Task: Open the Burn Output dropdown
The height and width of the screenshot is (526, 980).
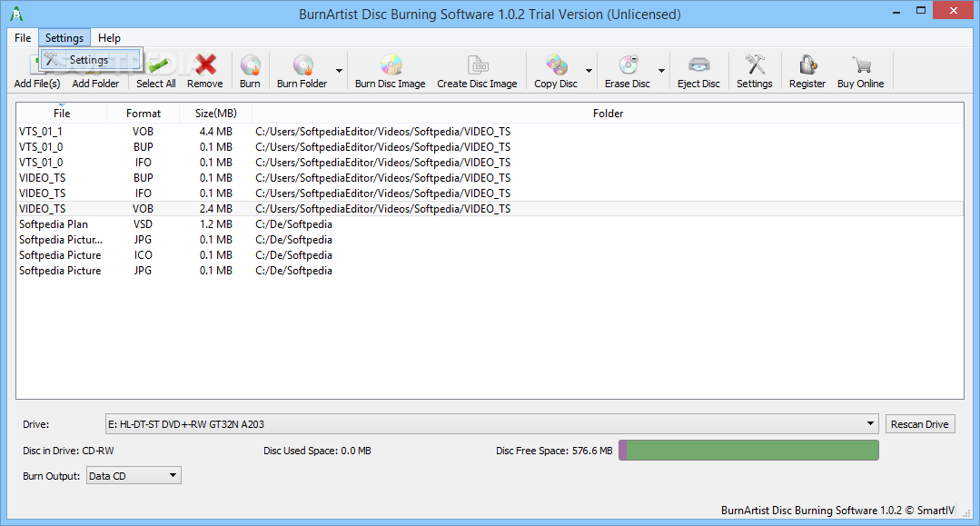Action: (134, 476)
